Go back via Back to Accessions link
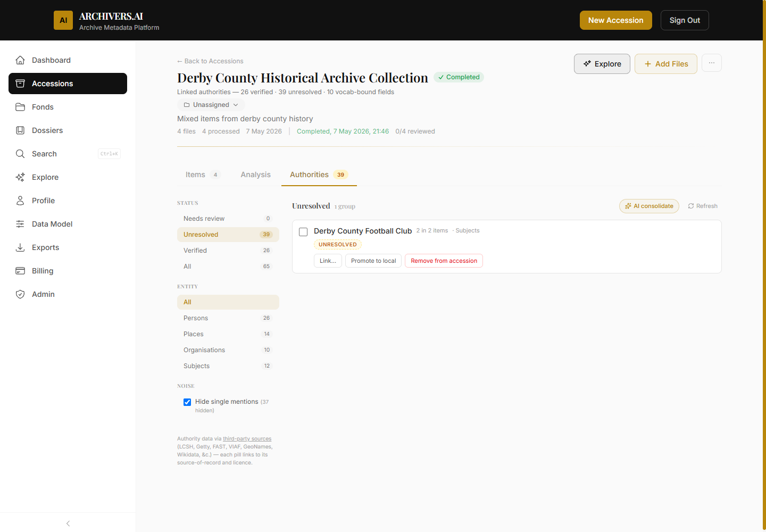Image resolution: width=766 pixels, height=532 pixels. 210,61
